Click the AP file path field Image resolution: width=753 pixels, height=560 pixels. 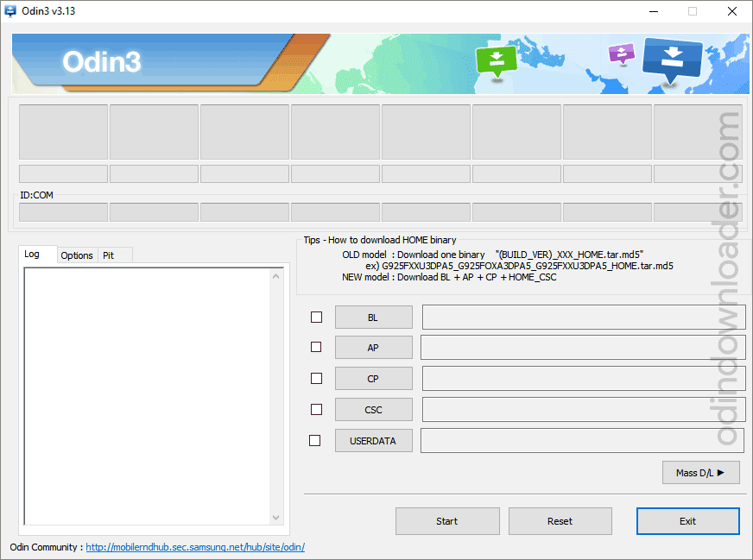click(583, 348)
